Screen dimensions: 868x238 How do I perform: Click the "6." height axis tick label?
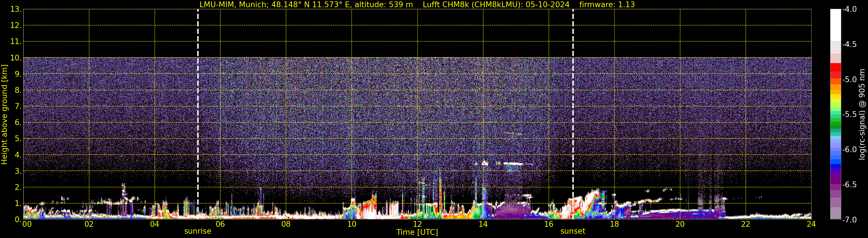[18, 123]
